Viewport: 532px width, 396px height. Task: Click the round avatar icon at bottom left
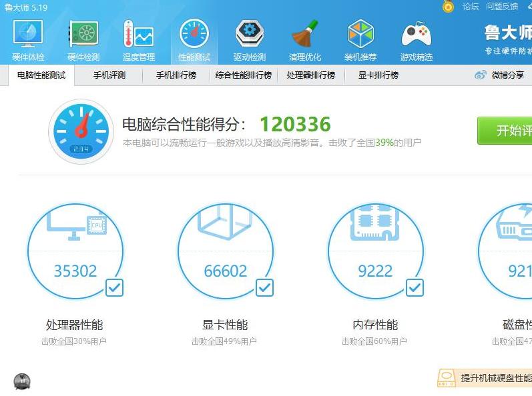[x=22, y=382]
